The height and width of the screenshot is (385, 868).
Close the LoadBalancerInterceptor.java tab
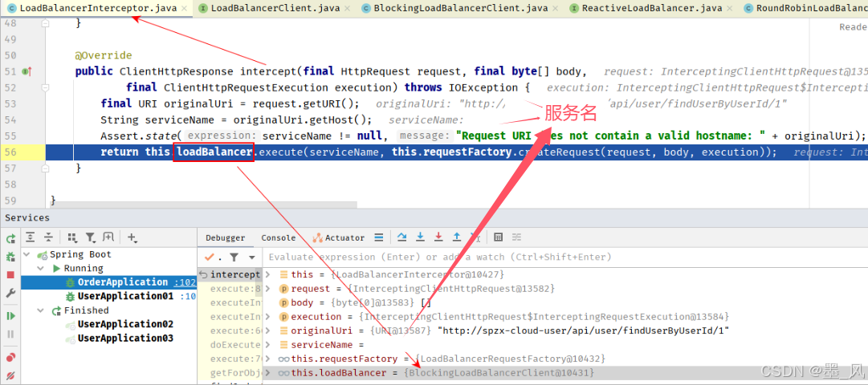coord(184,9)
